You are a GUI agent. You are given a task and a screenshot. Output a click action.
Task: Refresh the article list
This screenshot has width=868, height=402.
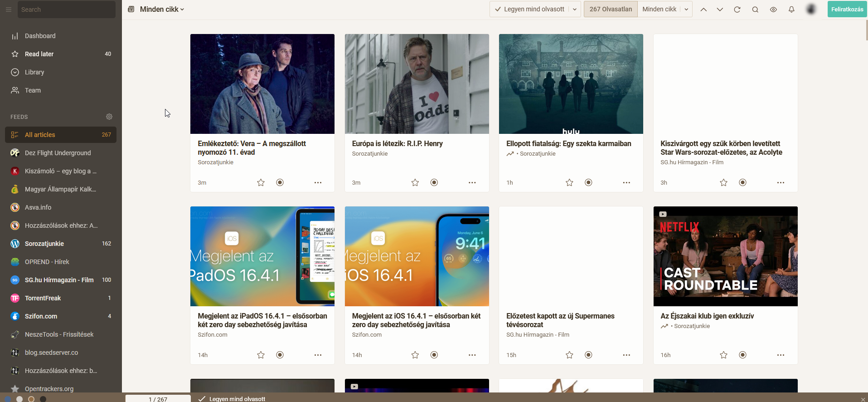click(737, 10)
